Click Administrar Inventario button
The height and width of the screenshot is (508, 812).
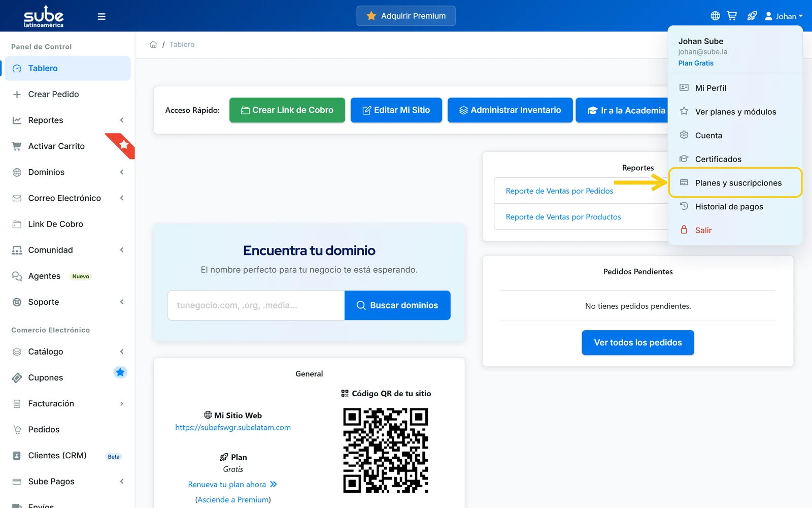tap(510, 110)
